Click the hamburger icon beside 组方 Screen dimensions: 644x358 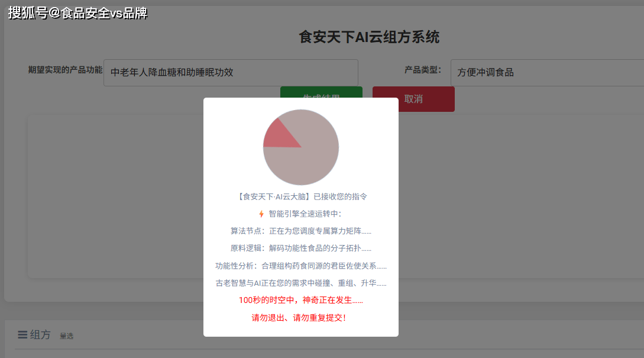point(22,335)
